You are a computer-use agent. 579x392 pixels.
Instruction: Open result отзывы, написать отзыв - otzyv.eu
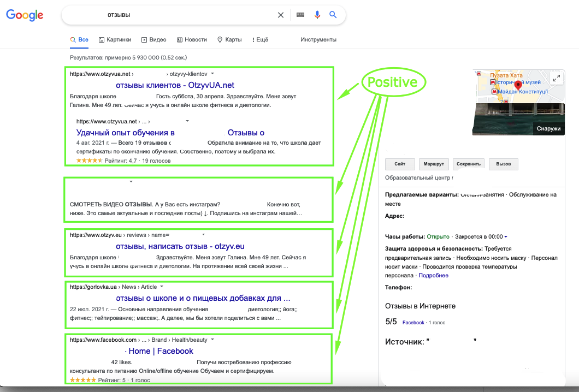(180, 246)
